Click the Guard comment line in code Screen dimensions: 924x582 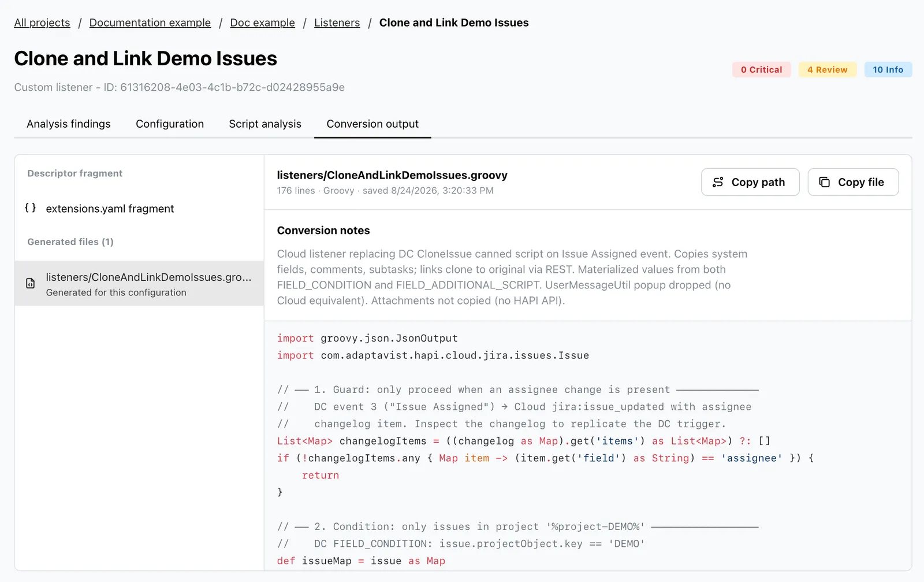[x=517, y=390]
